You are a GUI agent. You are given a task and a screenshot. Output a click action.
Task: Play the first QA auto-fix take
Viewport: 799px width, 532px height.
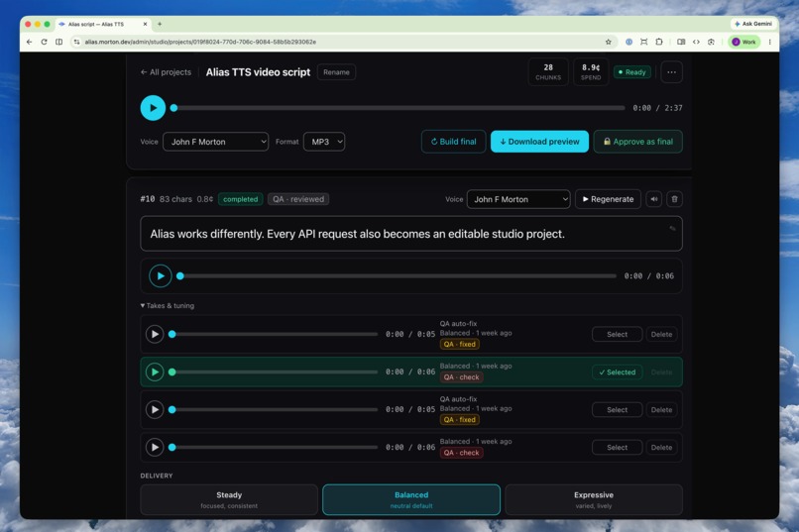coord(155,335)
